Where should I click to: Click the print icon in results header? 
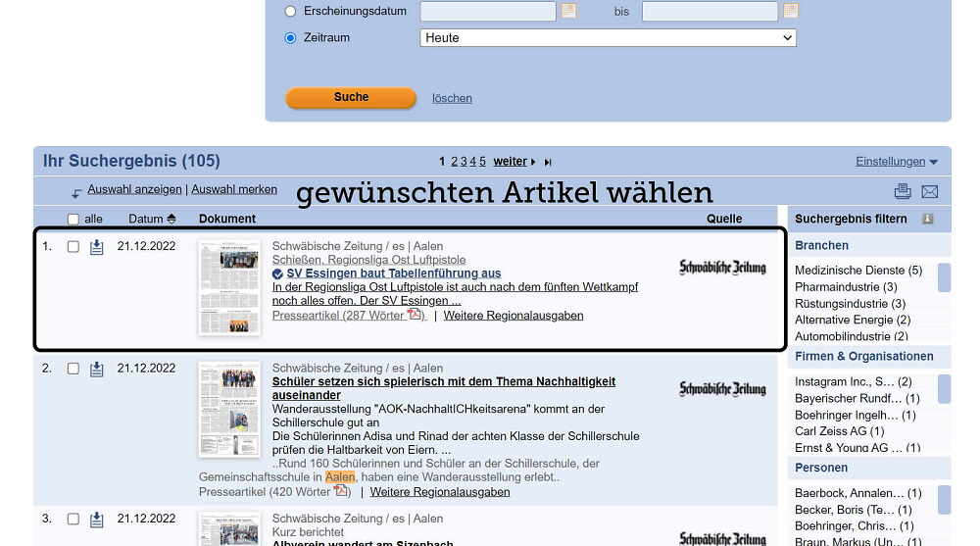(x=903, y=191)
